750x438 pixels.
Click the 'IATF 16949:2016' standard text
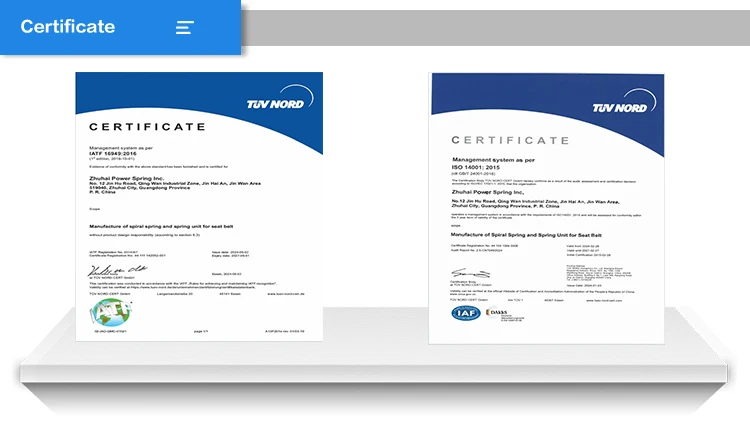click(113, 153)
